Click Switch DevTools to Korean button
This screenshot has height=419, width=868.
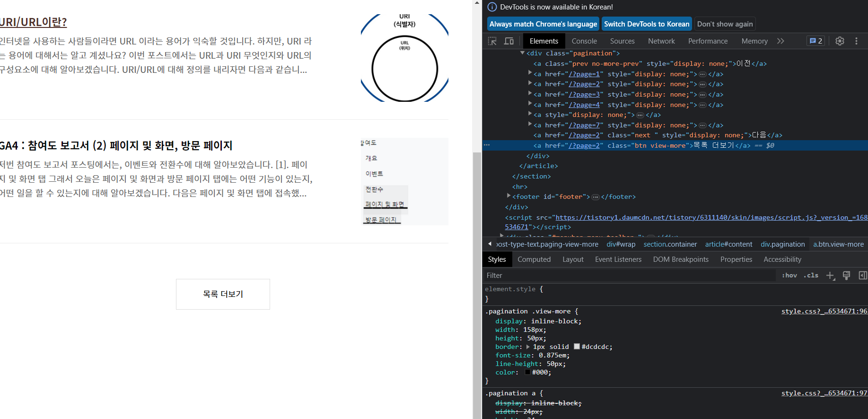[647, 24]
